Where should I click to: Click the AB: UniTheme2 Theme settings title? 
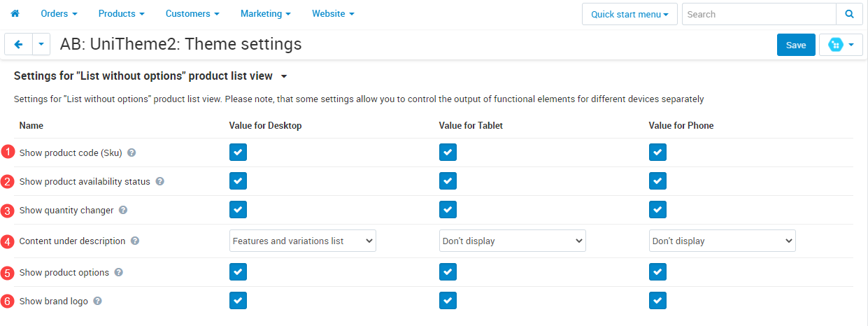click(x=181, y=44)
